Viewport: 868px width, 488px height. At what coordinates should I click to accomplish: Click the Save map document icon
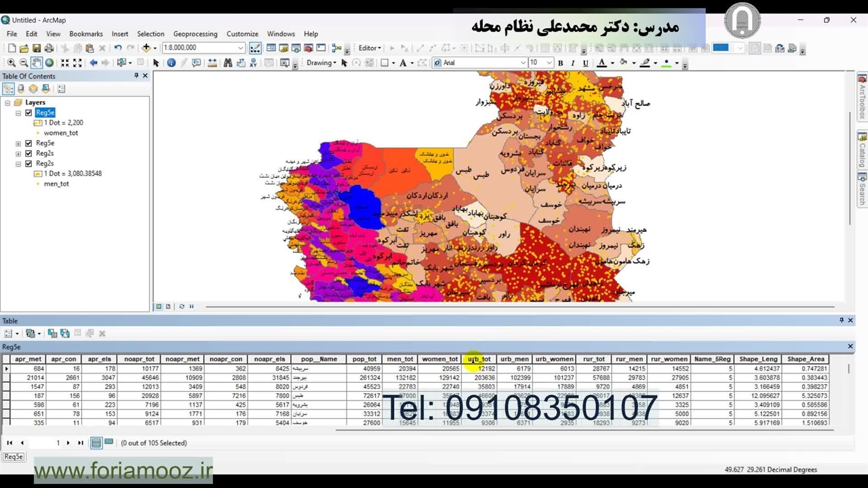[37, 48]
